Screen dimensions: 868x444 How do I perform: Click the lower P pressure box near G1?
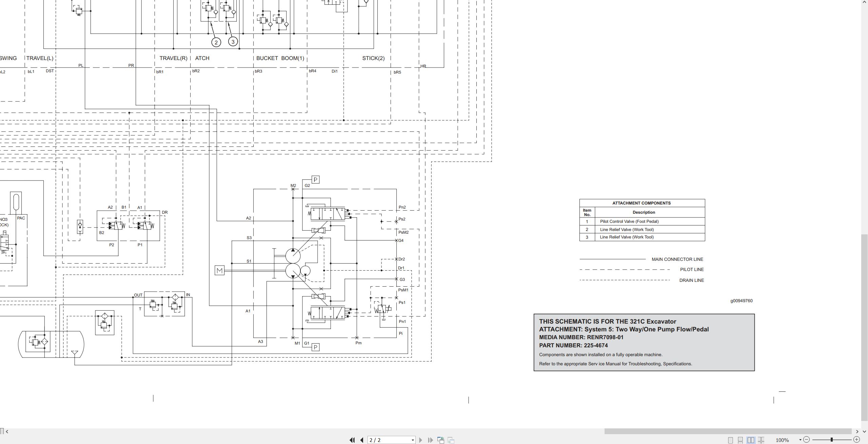pyautogui.click(x=315, y=347)
